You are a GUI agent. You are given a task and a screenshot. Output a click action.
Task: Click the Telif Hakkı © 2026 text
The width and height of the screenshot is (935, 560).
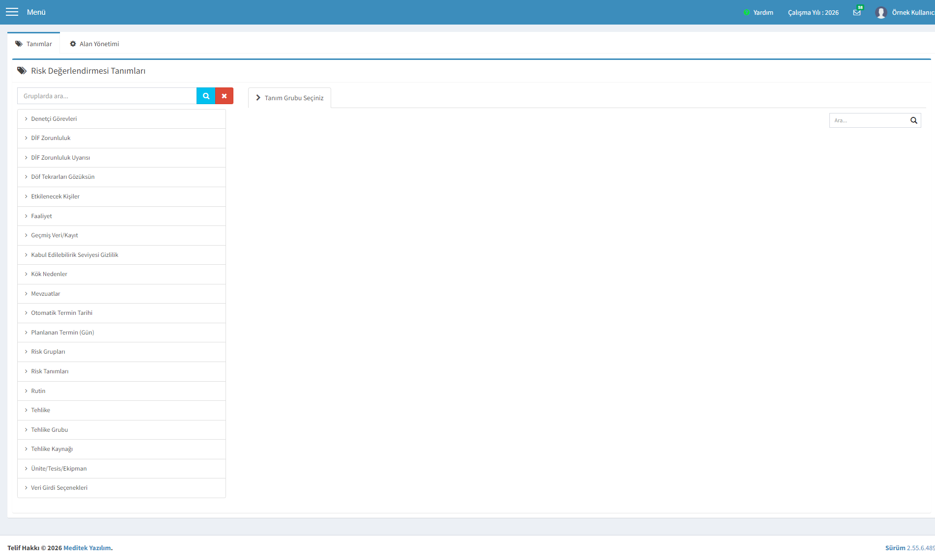point(35,548)
